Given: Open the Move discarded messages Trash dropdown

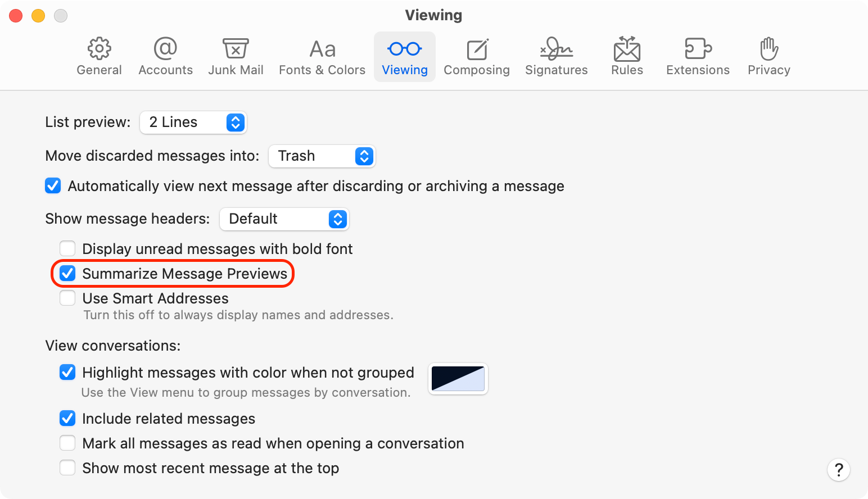Looking at the screenshot, I should point(322,156).
